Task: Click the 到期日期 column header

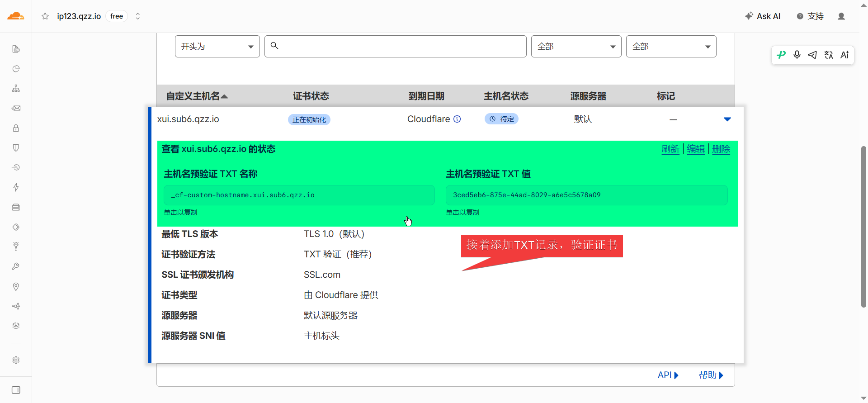Action: pyautogui.click(x=426, y=96)
